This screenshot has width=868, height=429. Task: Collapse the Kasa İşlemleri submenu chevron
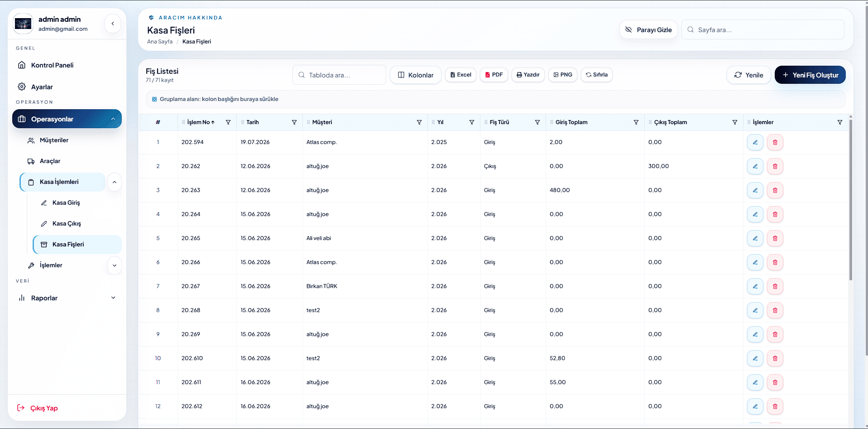(x=115, y=182)
